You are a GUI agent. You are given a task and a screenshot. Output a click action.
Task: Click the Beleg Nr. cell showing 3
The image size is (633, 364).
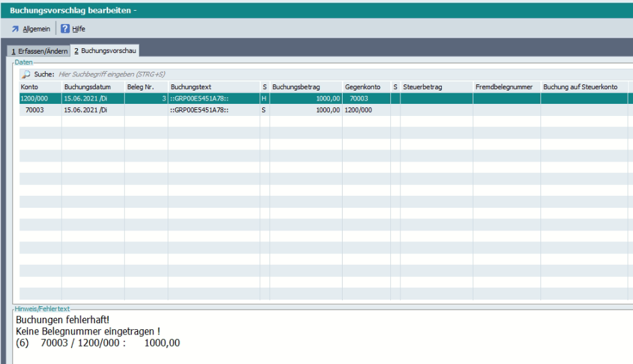tap(146, 99)
